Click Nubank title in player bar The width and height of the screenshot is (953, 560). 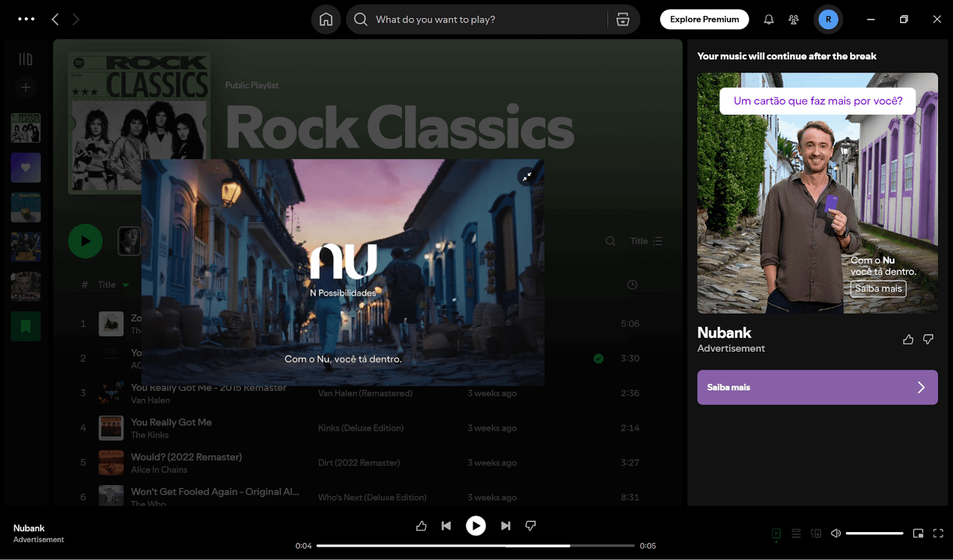(x=29, y=528)
